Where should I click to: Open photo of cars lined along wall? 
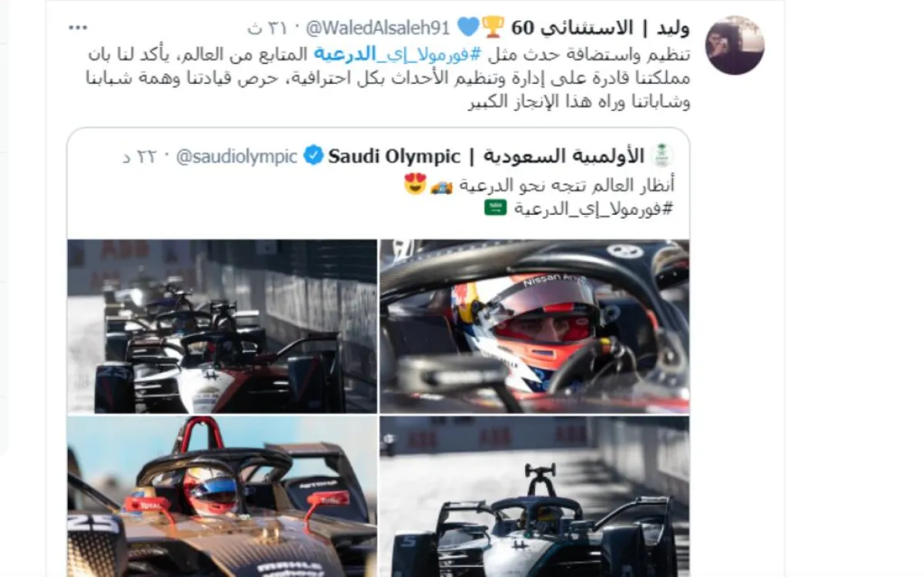click(x=222, y=327)
